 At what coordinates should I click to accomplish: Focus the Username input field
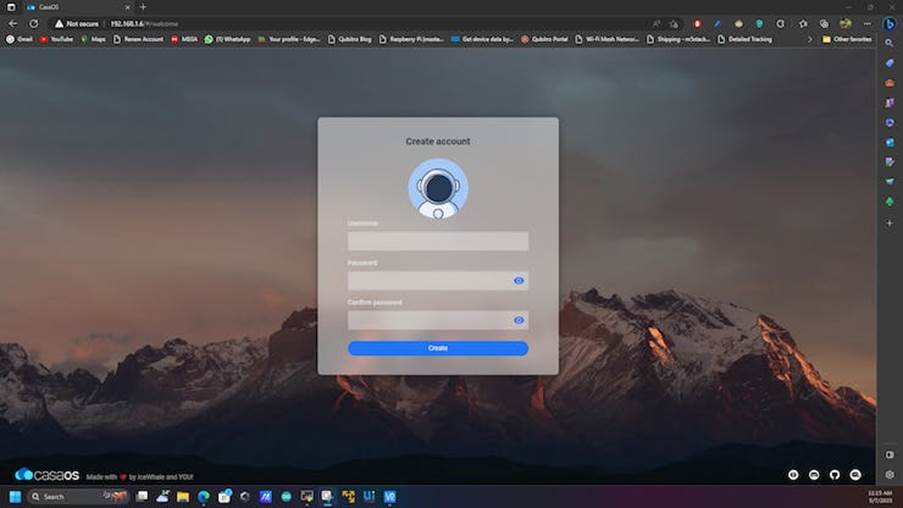click(438, 241)
